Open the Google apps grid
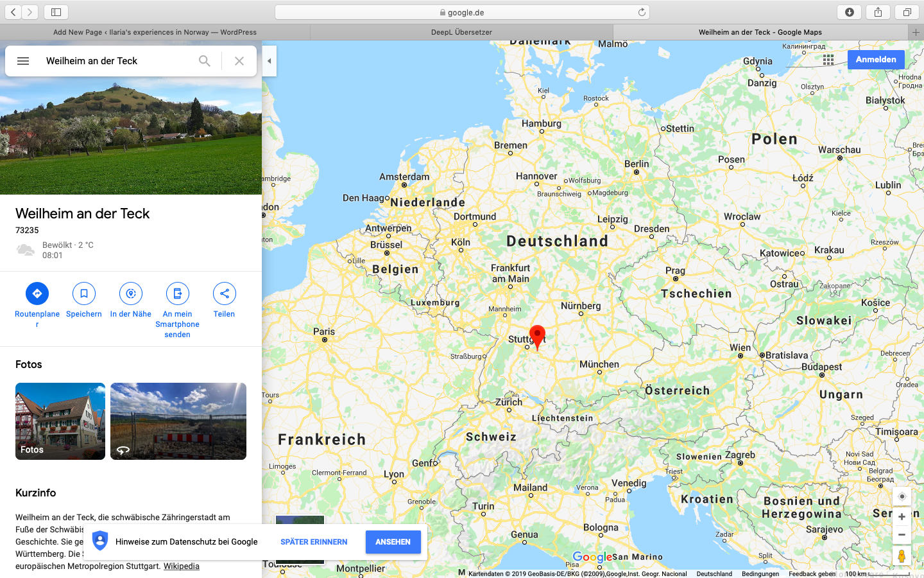The width and height of the screenshot is (924, 578). tap(828, 60)
